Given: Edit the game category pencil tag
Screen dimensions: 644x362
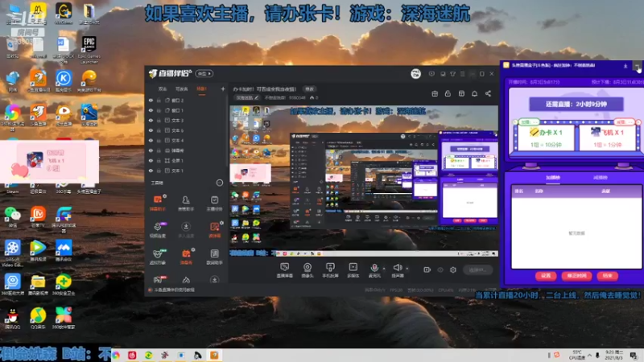Looking at the screenshot, I should pos(247,97).
